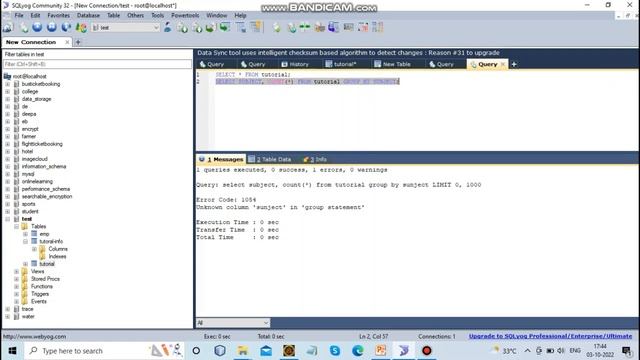Viewport: 640px width, 360px height.
Task: Show the 3 Info result tab
Action: click(x=315, y=159)
